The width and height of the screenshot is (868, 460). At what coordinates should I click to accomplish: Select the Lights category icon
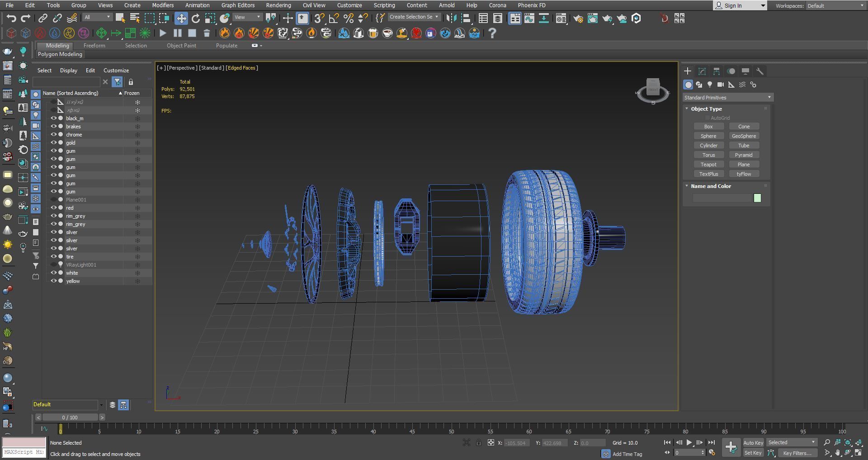710,84
